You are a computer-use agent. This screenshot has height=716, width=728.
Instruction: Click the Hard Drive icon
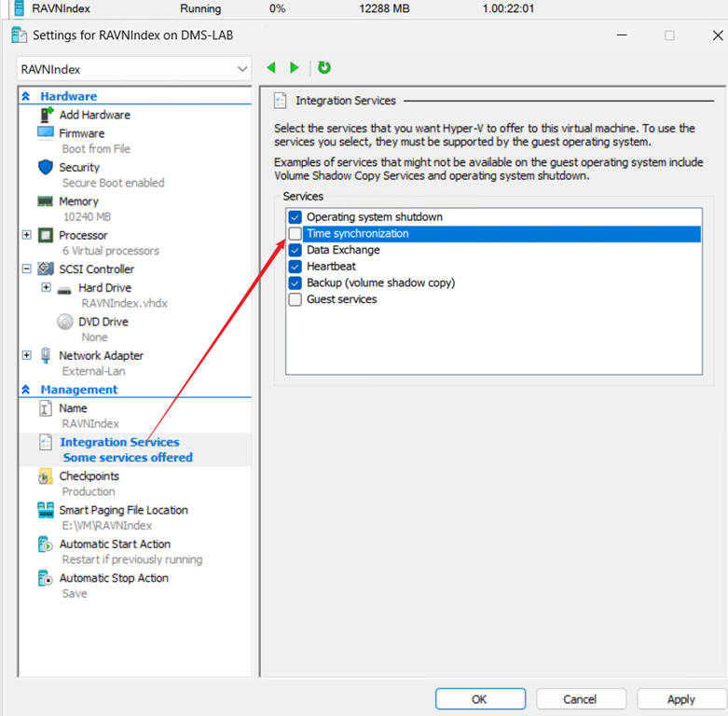64,291
